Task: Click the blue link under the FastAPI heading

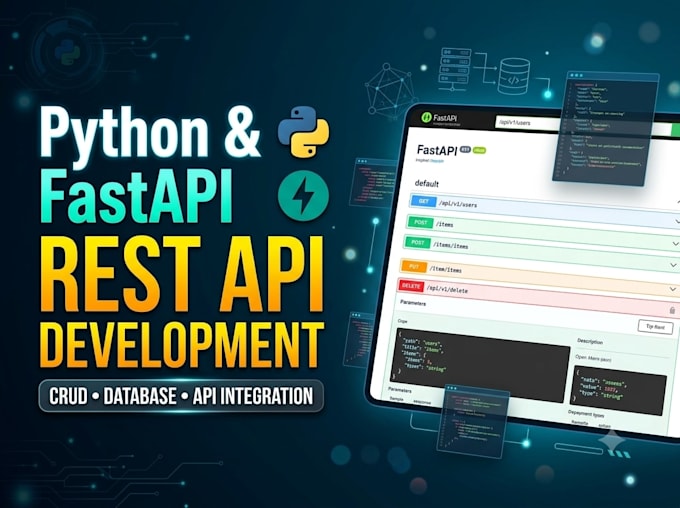Action: [437, 161]
